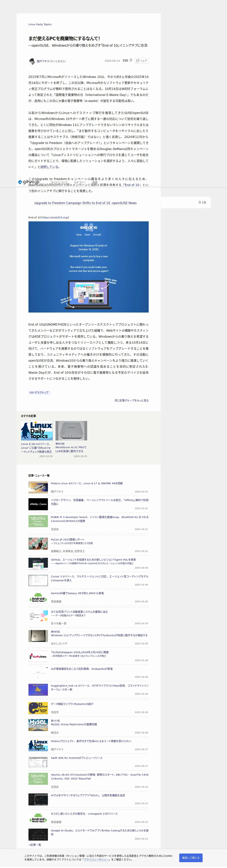The image size is (227, 868).
Task: Open author name 階戸アキラ(かいとあきら) link
Action: point(51,61)
